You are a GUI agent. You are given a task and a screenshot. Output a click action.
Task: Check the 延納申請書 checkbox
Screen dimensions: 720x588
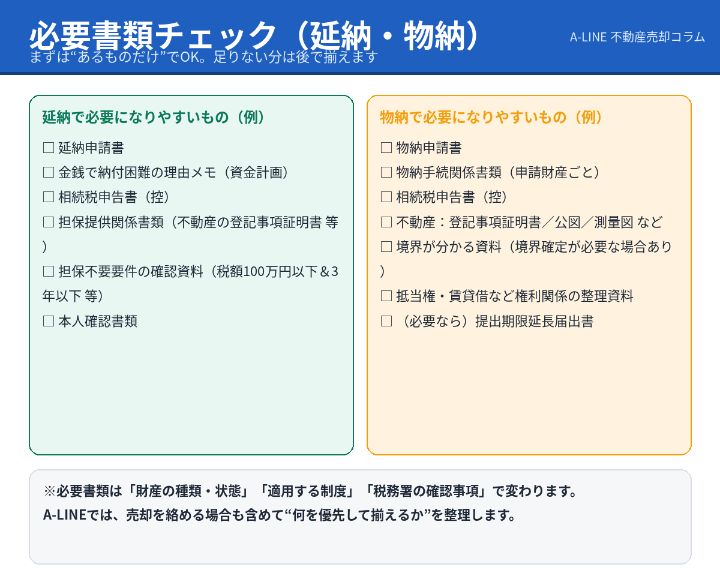tap(49, 148)
